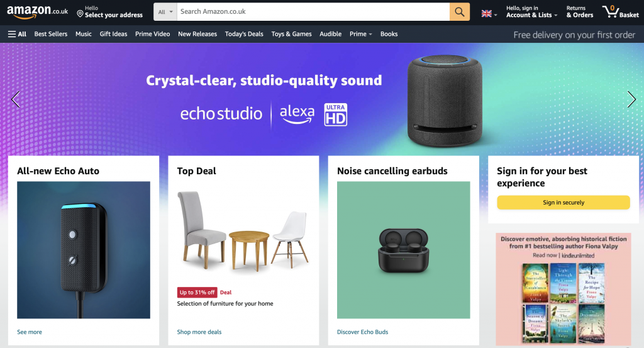
Task: Focus the Search Amazon.co.uk field
Action: point(313,12)
